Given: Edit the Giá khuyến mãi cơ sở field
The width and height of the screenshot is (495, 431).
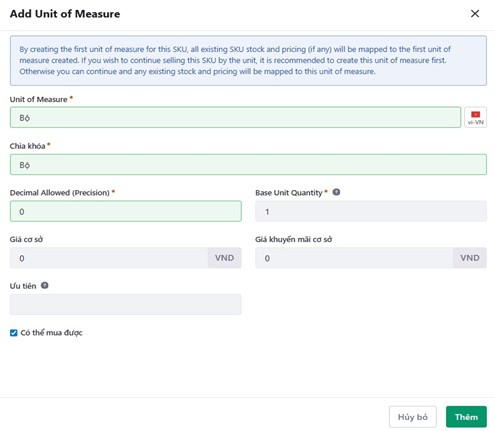Looking at the screenshot, I should (354, 258).
